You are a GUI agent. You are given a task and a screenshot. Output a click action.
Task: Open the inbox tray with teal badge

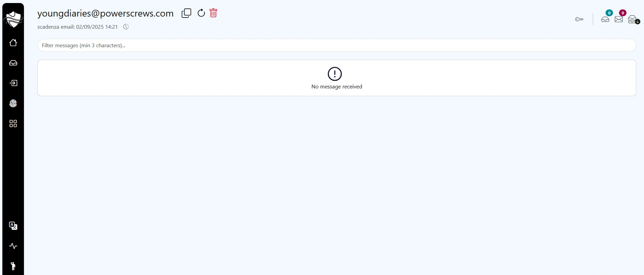606,19
